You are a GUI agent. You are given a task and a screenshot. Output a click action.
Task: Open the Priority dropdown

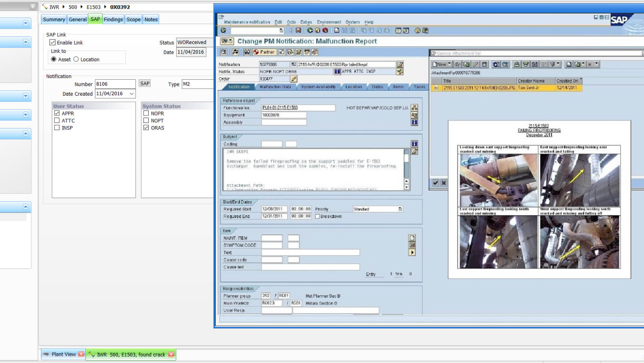click(x=400, y=209)
